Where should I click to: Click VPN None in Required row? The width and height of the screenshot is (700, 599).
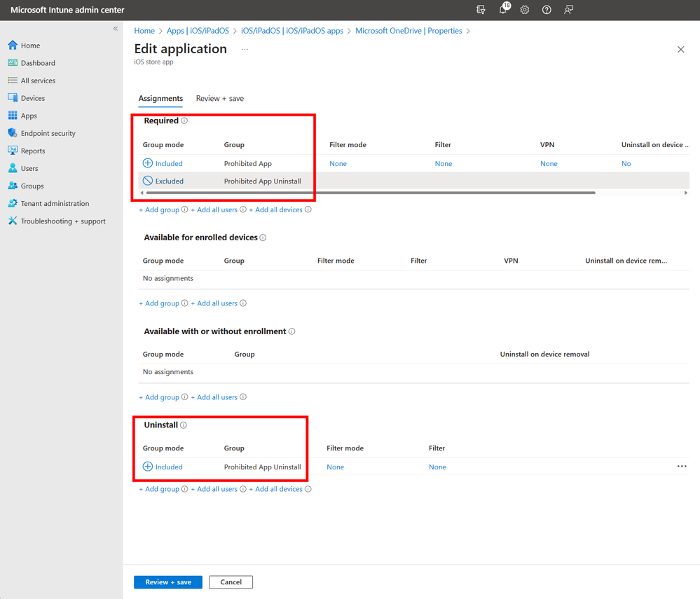tap(549, 164)
